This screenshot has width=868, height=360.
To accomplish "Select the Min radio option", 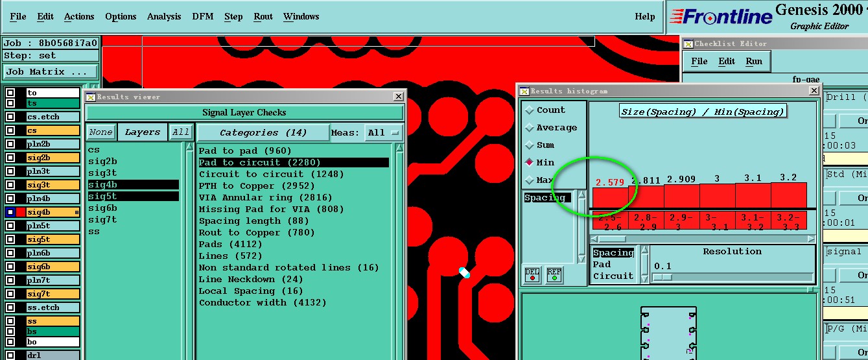I will click(x=530, y=163).
